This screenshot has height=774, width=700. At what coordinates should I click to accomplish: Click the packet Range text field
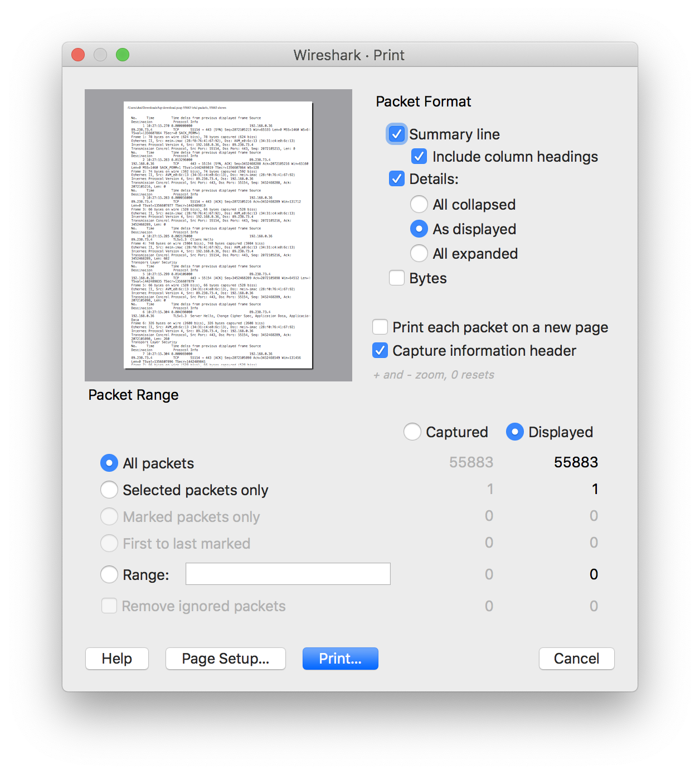288,574
